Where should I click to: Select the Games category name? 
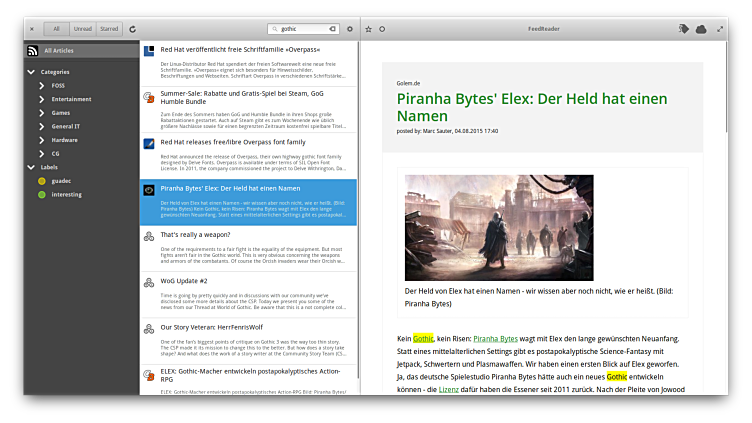(x=61, y=113)
